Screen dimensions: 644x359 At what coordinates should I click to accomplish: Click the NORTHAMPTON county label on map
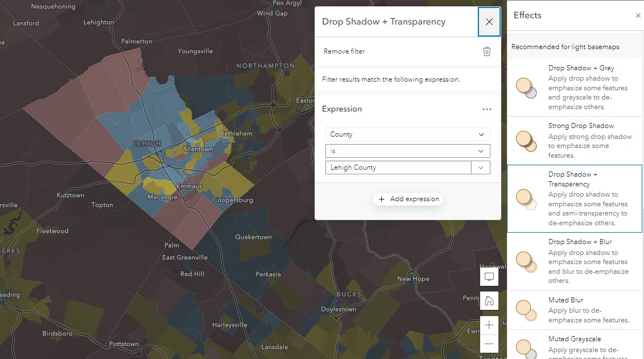click(265, 66)
